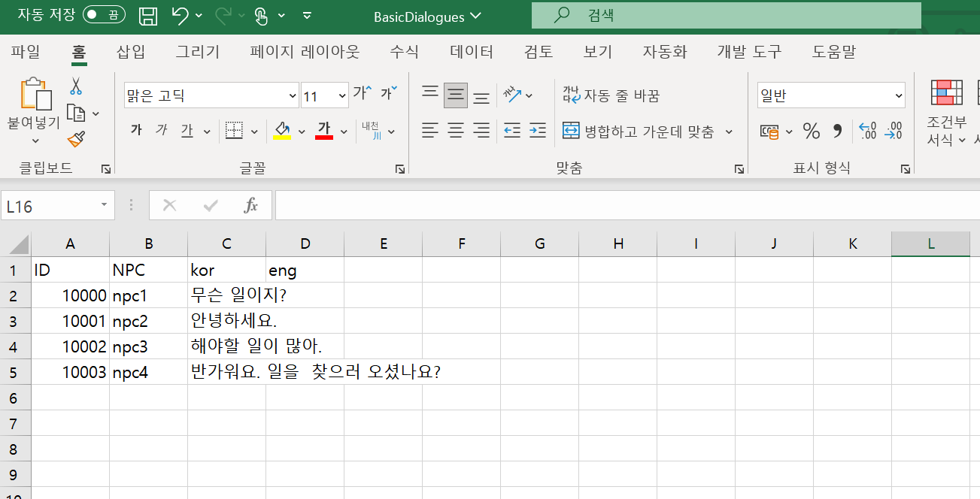Click 병합하고 가운데 맞춤 button
Image resolution: width=980 pixels, height=499 pixels.
pos(639,132)
